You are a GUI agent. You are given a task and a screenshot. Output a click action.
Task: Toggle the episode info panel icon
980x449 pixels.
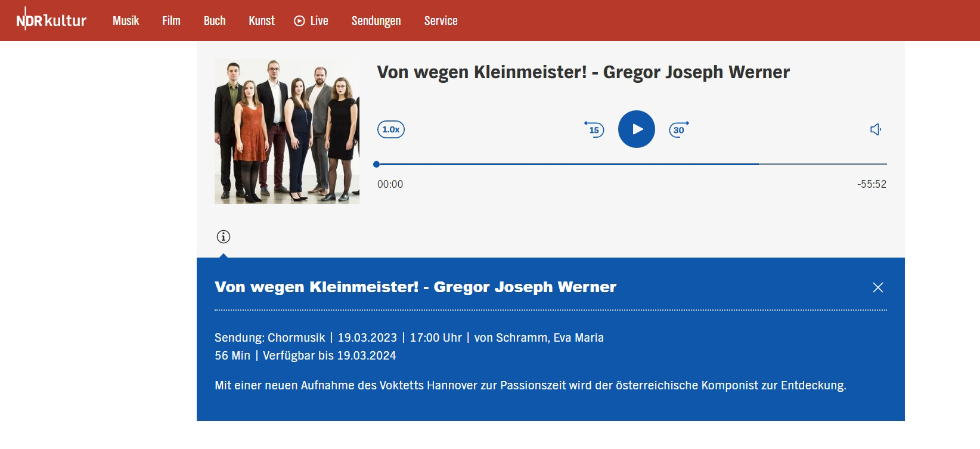pos(224,237)
